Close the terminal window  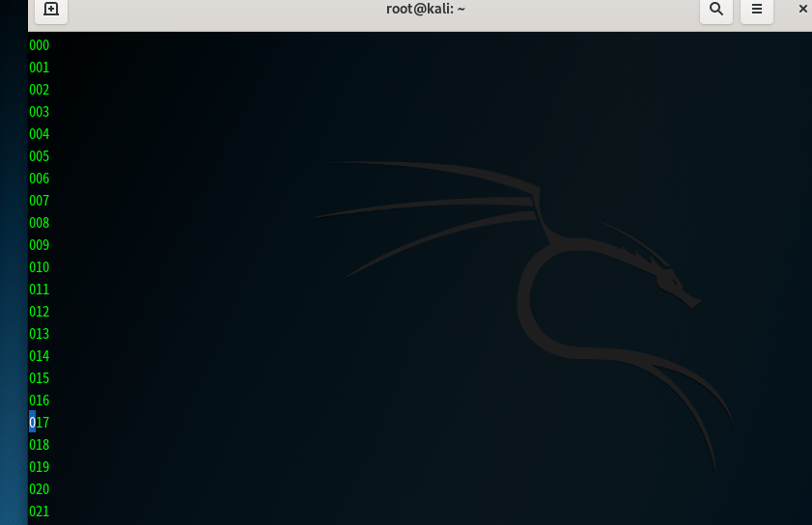tap(802, 9)
